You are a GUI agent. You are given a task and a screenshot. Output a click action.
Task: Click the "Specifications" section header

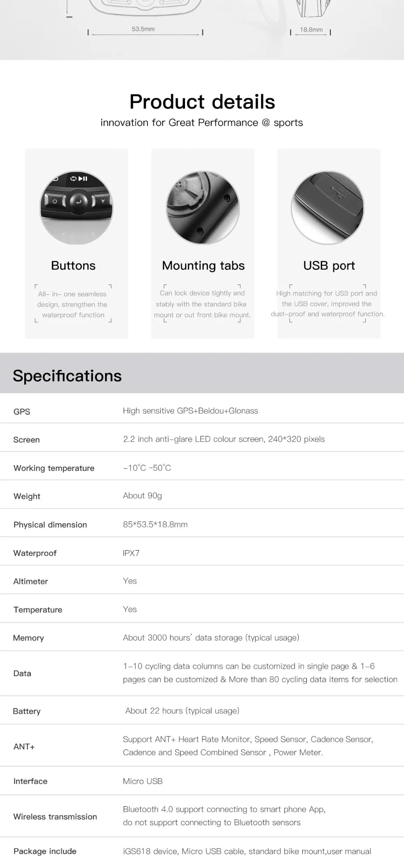click(x=67, y=376)
